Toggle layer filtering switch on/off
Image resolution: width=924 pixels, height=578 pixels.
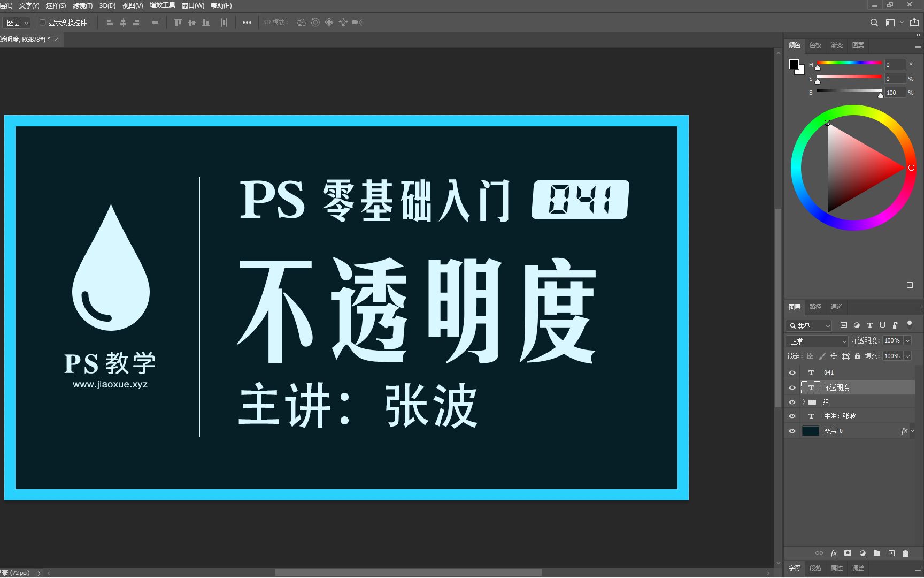point(910,325)
